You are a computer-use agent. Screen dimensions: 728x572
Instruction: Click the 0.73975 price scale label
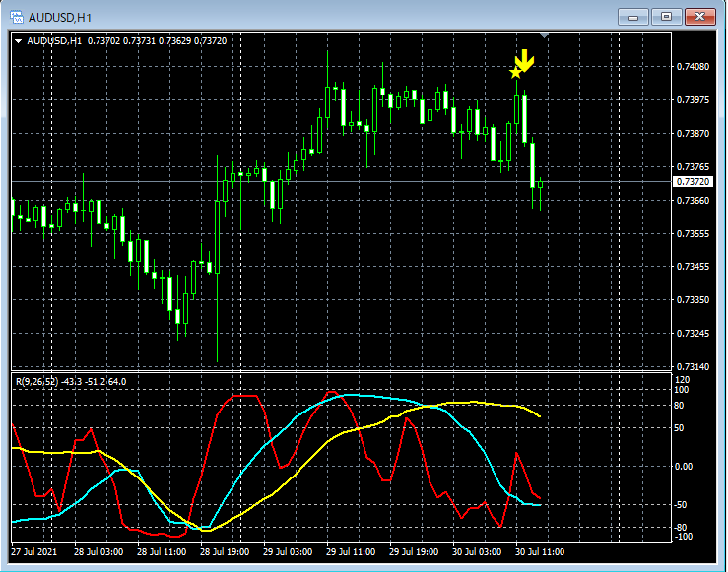click(693, 100)
